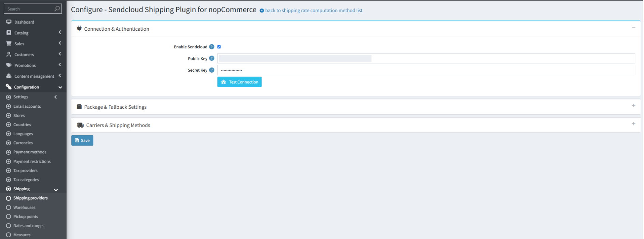Click the Package & Fallback Settings heading text
The height and width of the screenshot is (239, 644).
click(115, 107)
